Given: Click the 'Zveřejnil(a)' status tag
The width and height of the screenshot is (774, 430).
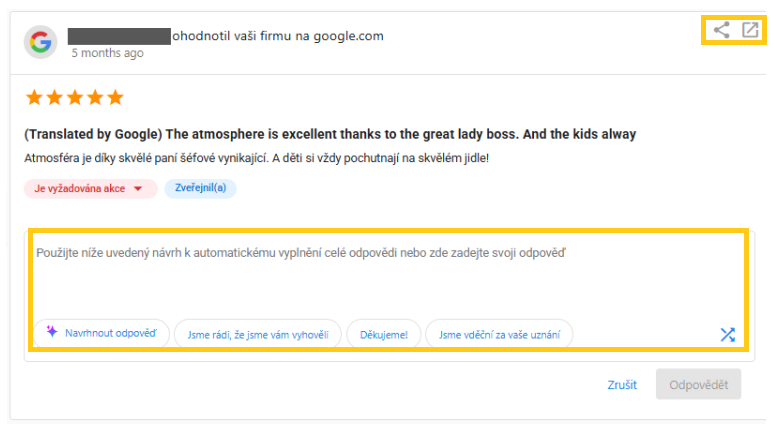Looking at the screenshot, I should (x=200, y=188).
